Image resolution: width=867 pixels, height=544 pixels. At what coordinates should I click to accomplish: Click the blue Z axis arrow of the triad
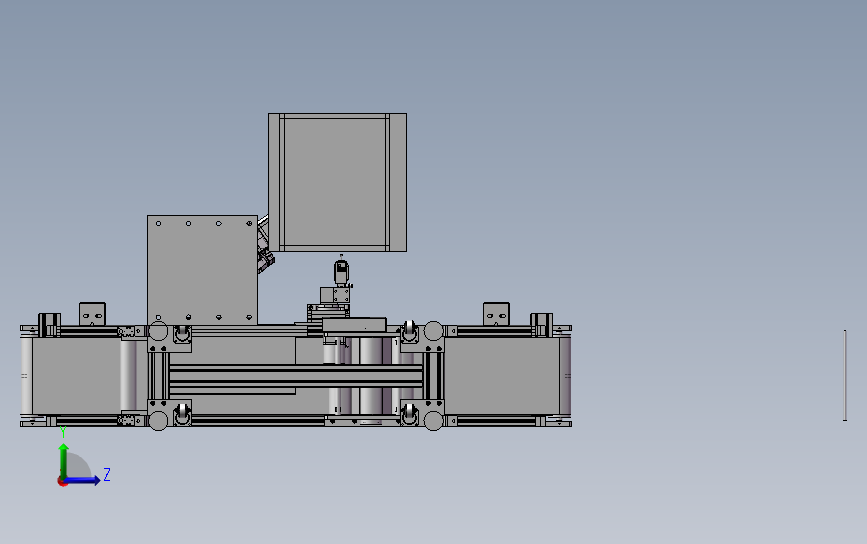83,480
